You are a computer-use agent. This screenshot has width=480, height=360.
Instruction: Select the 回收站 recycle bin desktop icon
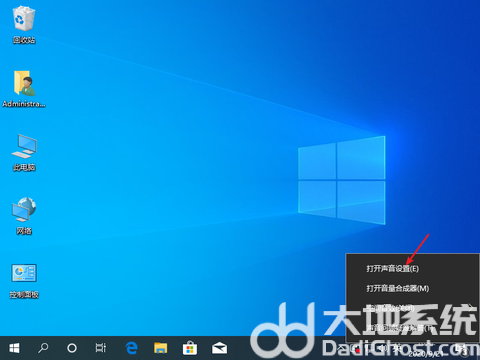[x=24, y=25]
